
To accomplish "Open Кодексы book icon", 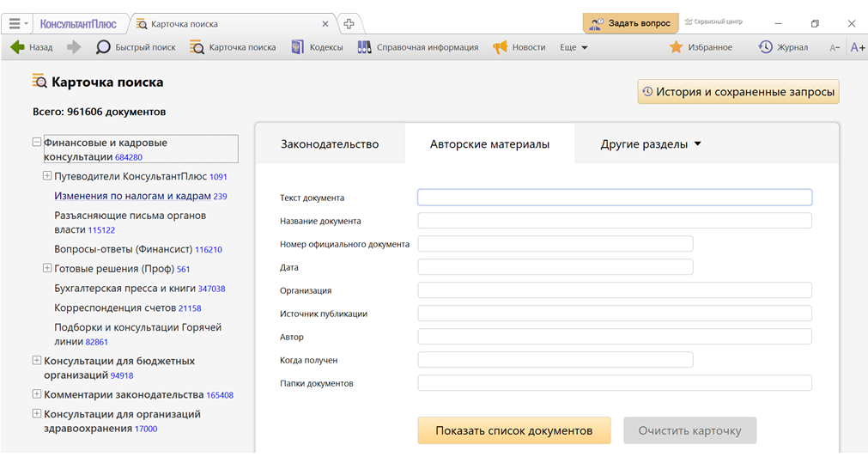I will [298, 47].
